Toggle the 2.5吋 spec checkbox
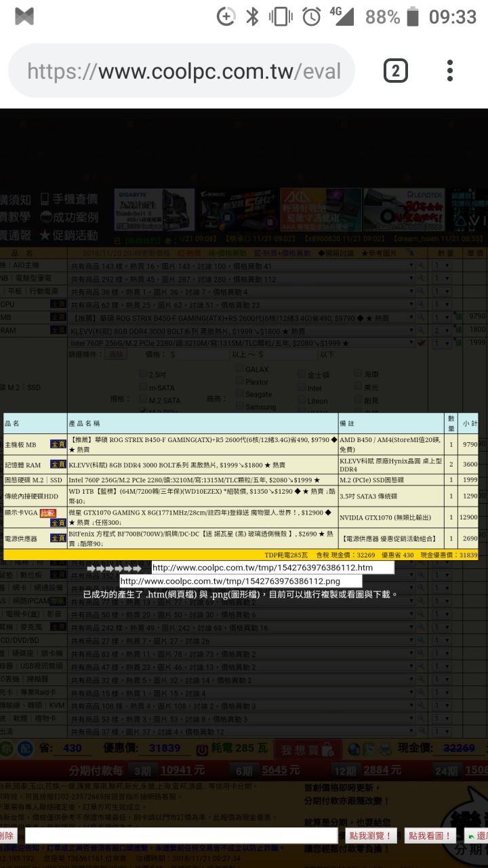The height and width of the screenshot is (868, 488). (142, 374)
